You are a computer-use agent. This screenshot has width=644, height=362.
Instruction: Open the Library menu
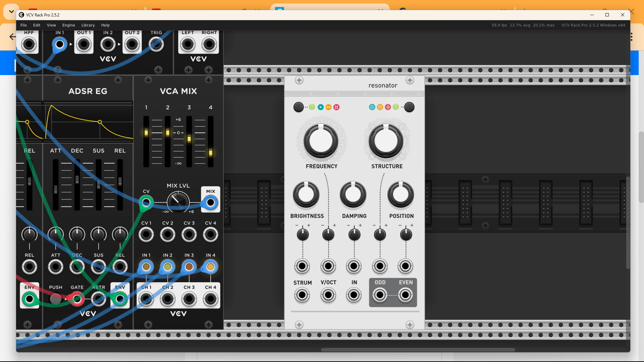[88, 25]
